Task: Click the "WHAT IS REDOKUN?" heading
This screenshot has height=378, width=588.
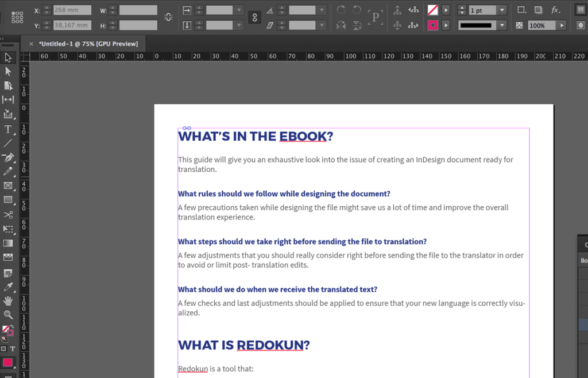Action: (x=243, y=345)
